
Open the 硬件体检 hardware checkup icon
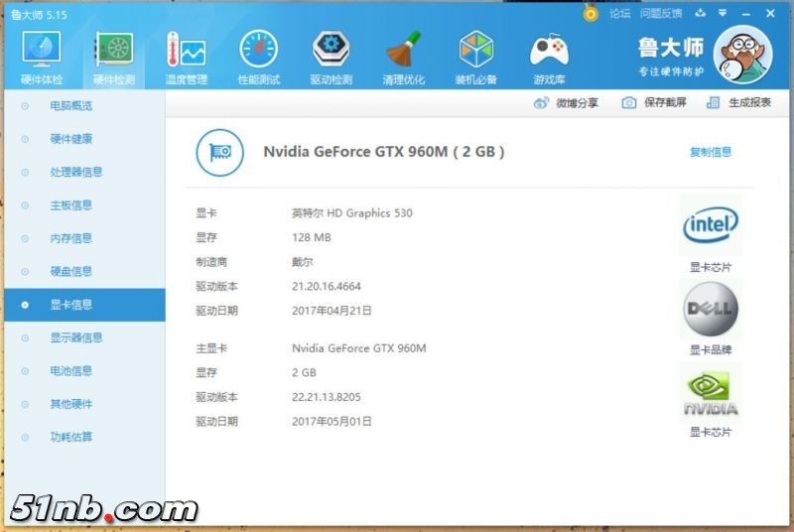[41, 57]
